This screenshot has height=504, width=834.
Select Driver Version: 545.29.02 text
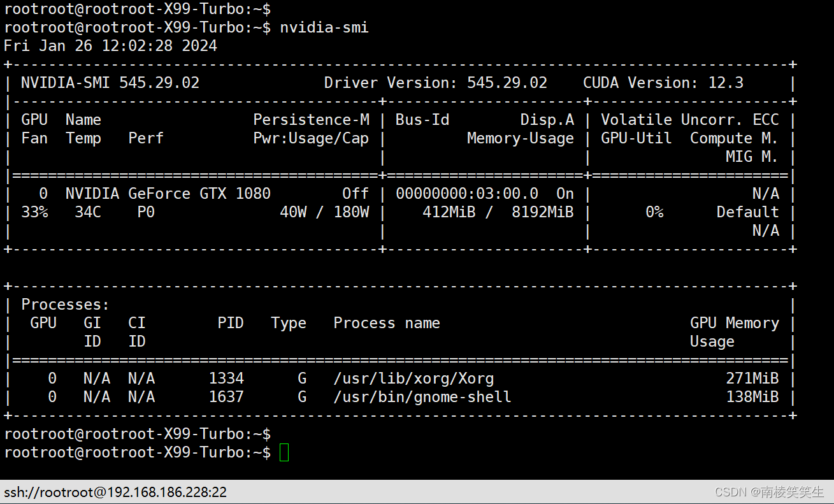(436, 83)
